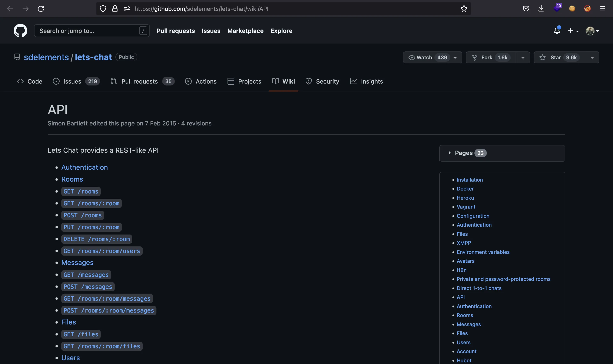Image resolution: width=613 pixels, height=364 pixels.
Task: Open the browser hamburger menu
Action: pos(603,9)
